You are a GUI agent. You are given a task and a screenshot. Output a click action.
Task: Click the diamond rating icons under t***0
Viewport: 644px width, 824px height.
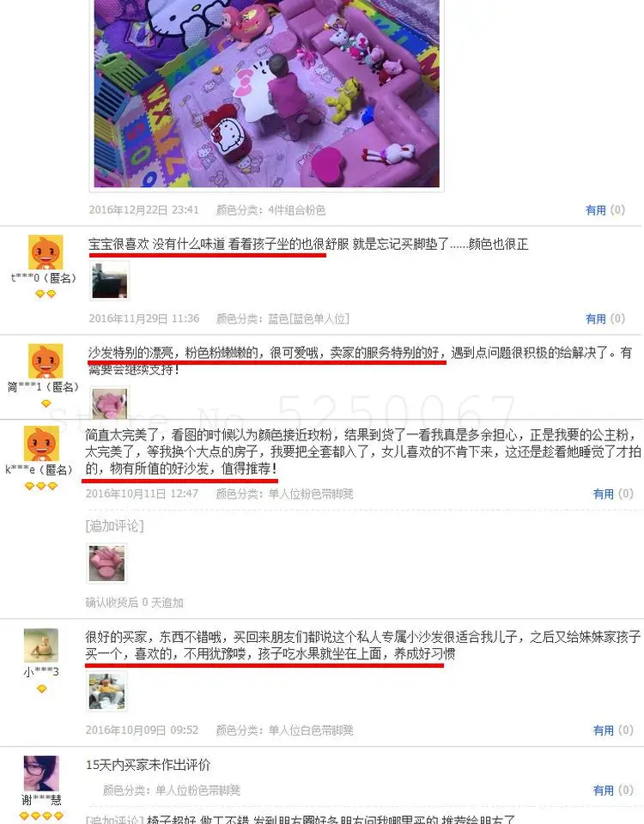[x=46, y=294]
